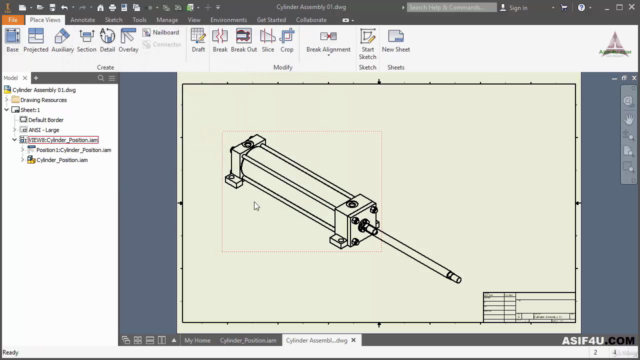Open the Break Alignment dropdown arrow

pyautogui.click(x=329, y=56)
